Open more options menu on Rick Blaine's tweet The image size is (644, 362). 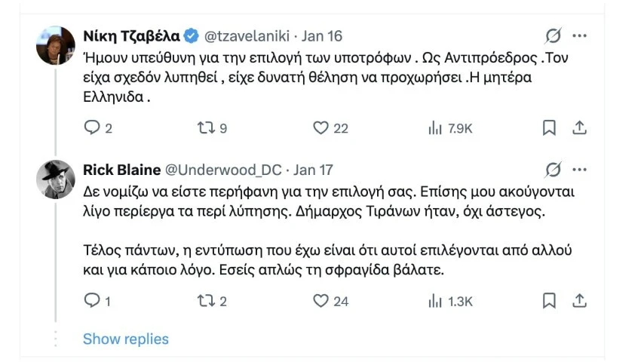579,169
